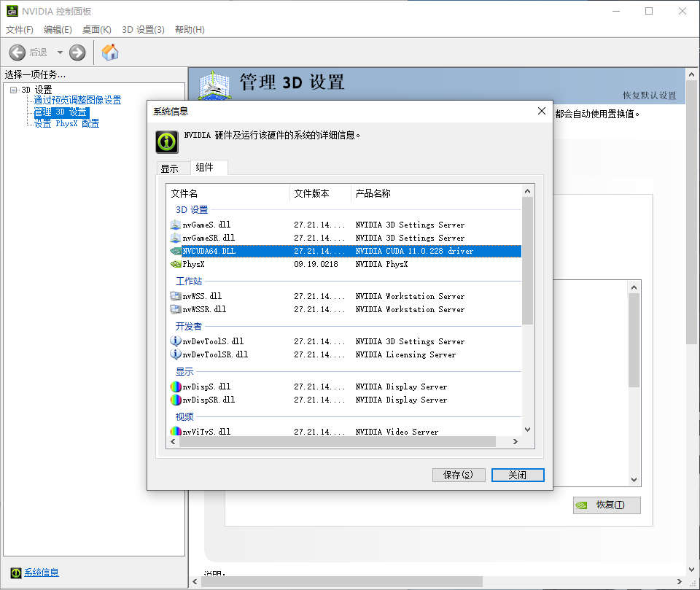The image size is (700, 590).
Task: Click the workstation icon beside nvWSSR.dll
Action: click(176, 309)
